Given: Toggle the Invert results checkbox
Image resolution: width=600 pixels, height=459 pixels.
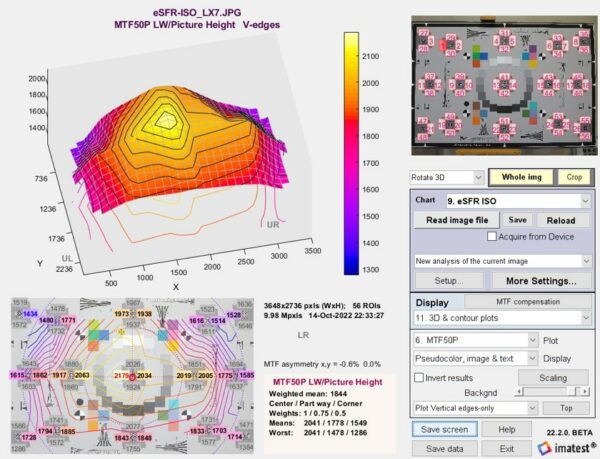Looking at the screenshot, I should point(419,375).
